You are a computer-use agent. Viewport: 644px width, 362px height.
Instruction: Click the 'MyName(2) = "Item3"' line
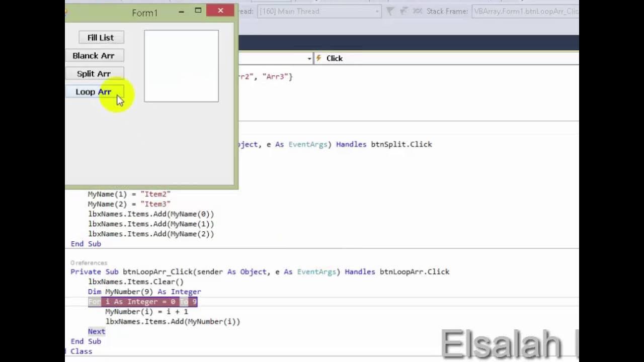[129, 204]
